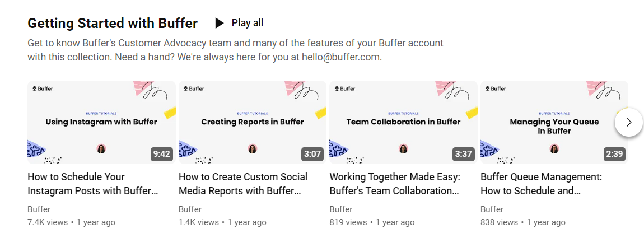Open the 'How to Schedule Your Instagram Posts' title
The height and width of the screenshot is (252, 644).
(x=93, y=184)
